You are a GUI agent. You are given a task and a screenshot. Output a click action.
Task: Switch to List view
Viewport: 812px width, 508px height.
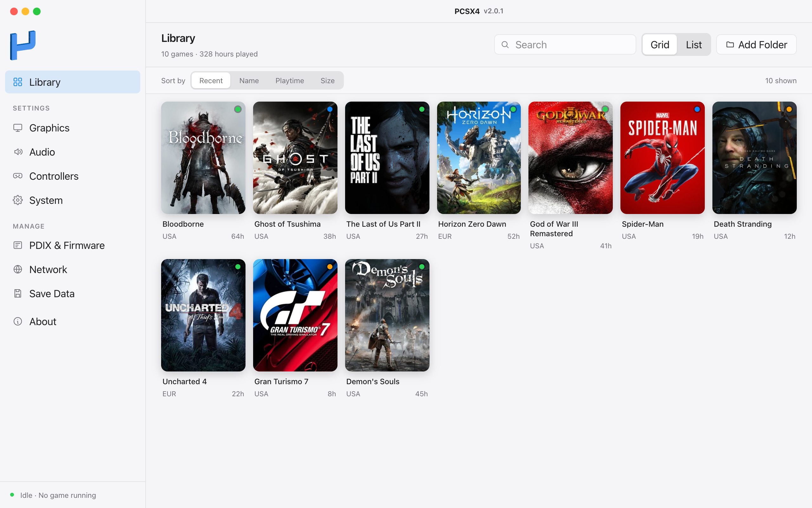point(694,45)
